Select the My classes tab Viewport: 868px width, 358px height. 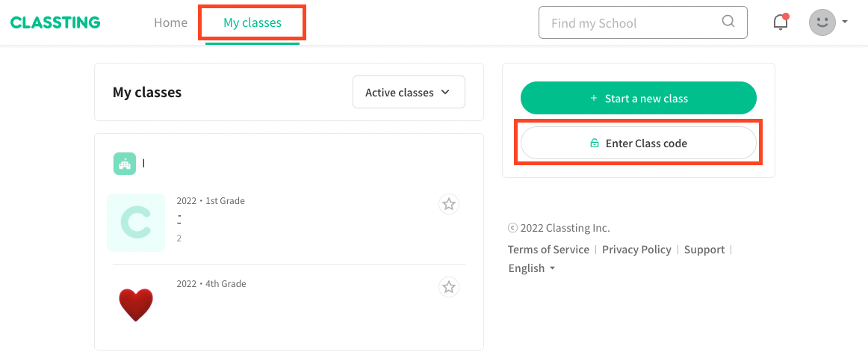pos(252,22)
